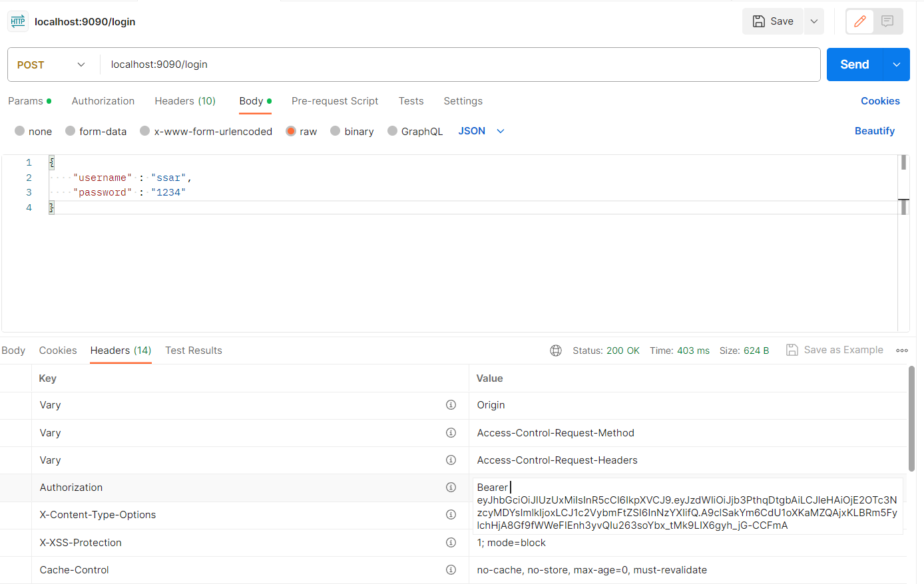Viewport: 924px width, 584px height.
Task: Click the response headers vertical scrollbar
Action: point(911,418)
